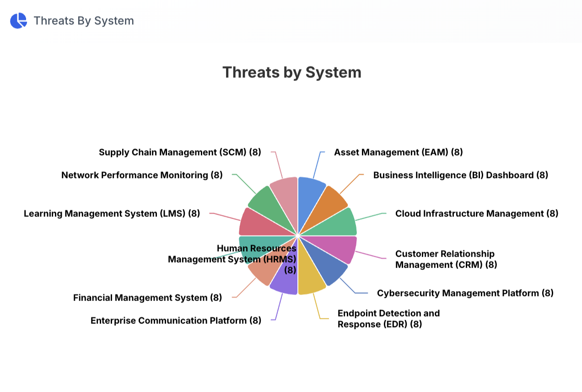582x392 pixels.
Task: Click the 'Business Intelligence (BI) Dashboard' label
Action: click(x=460, y=175)
